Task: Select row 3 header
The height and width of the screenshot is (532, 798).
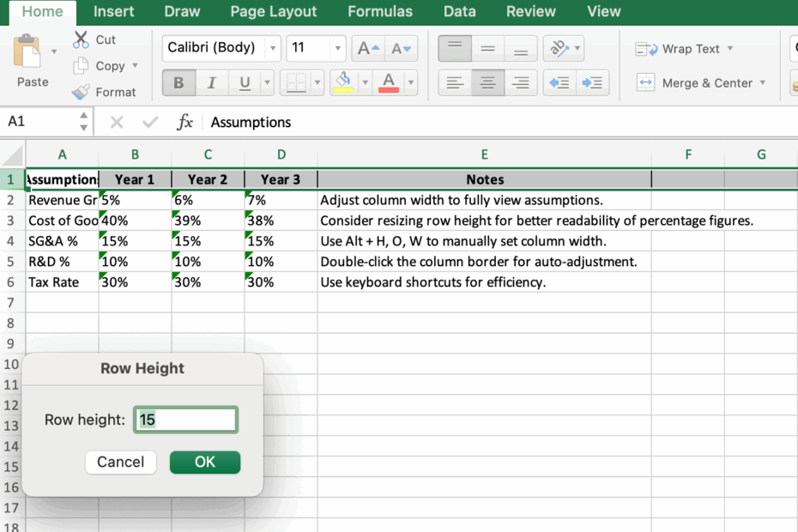Action: [11, 221]
